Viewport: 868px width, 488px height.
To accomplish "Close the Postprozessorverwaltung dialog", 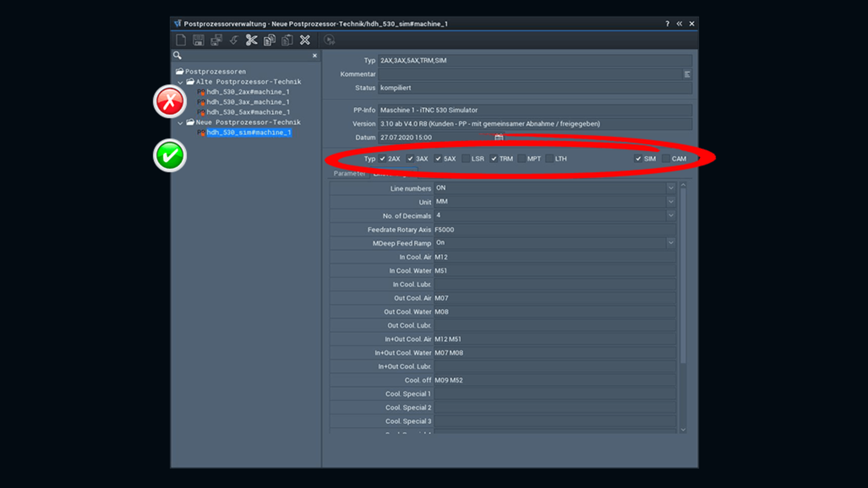I will pos(692,24).
